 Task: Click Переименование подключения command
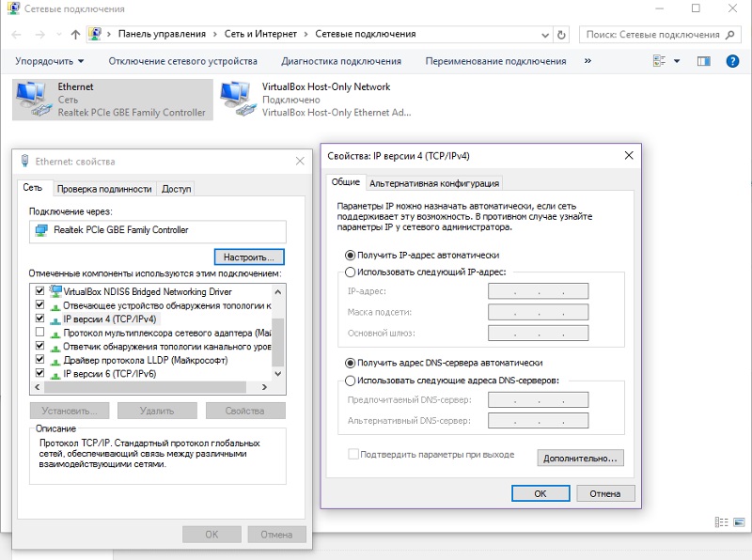pos(495,61)
